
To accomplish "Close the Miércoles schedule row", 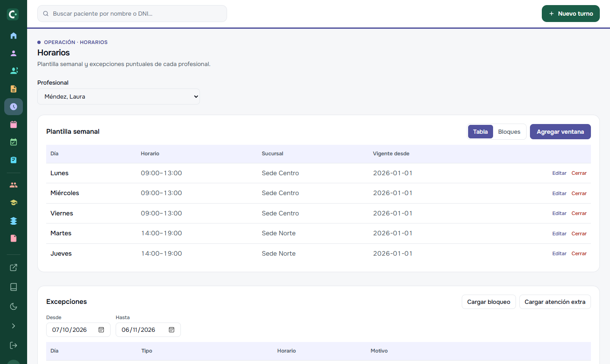I will pos(579,193).
